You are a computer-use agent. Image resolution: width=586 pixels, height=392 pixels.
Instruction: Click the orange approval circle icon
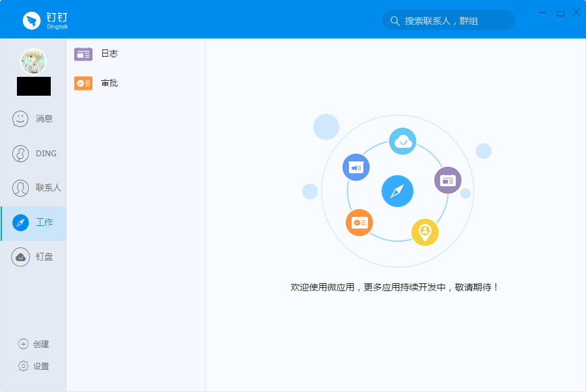(x=359, y=223)
